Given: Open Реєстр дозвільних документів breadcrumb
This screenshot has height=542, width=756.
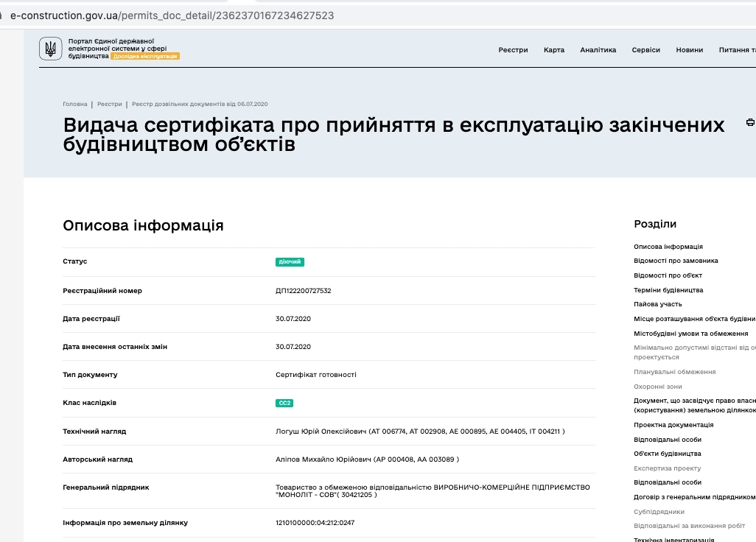Looking at the screenshot, I should point(200,104).
